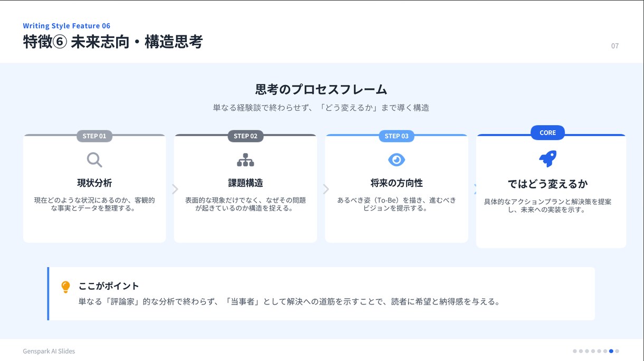The image size is (644, 361).
Task: Select the last pagination dot after the blue one
Action: pos(617,351)
